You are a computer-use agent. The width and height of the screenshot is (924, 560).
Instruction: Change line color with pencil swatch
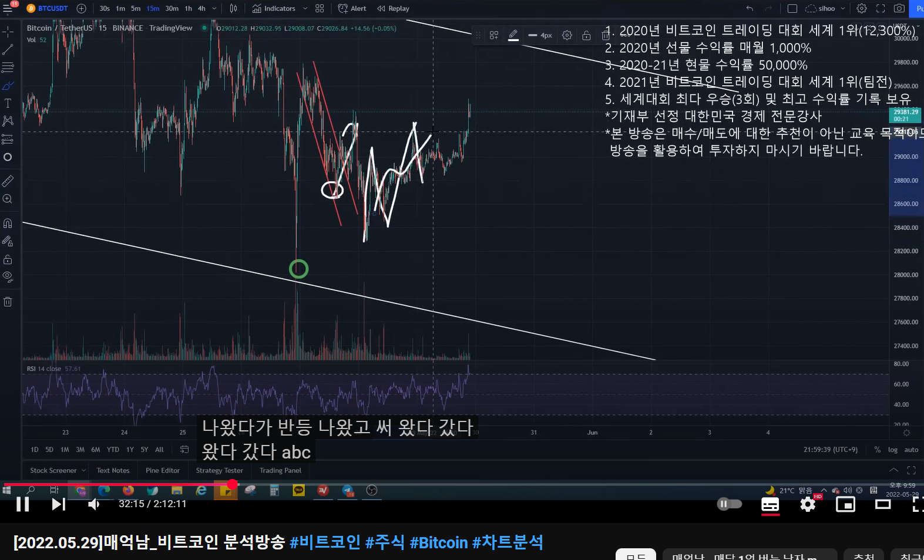pyautogui.click(x=513, y=35)
